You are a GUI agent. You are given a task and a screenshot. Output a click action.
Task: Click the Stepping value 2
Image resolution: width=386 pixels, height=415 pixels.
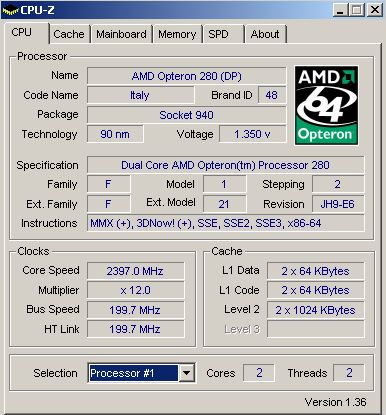(338, 184)
